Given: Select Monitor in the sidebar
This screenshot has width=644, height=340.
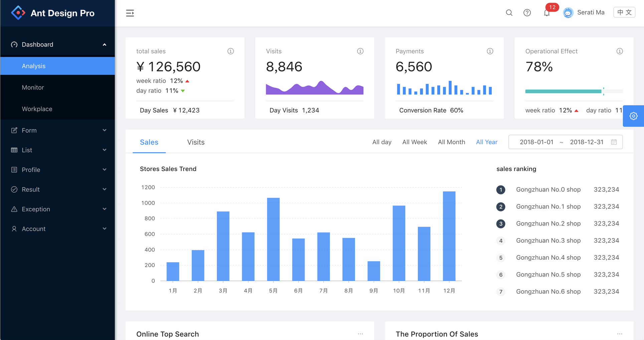Looking at the screenshot, I should click(x=33, y=88).
